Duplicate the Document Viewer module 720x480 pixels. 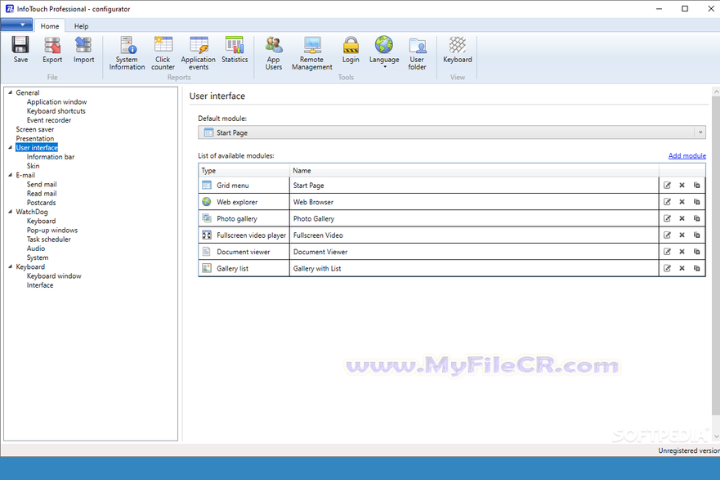[697, 251]
